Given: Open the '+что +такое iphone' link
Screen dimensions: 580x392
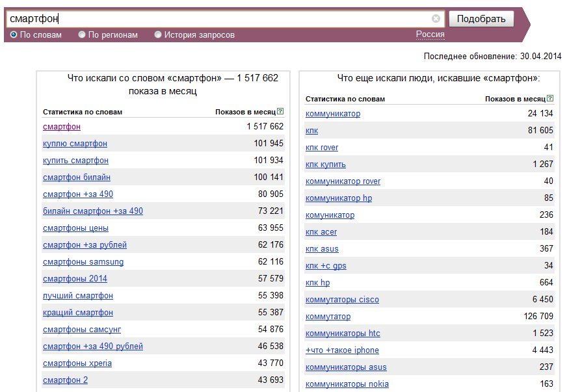Looking at the screenshot, I should coord(342,350).
